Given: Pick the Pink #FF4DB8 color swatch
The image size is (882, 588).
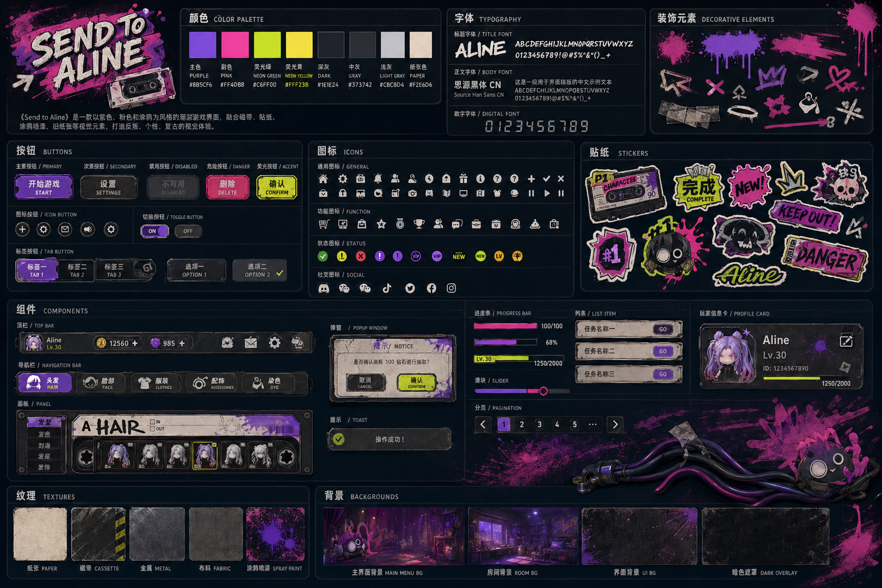Looking at the screenshot, I should click(x=235, y=45).
